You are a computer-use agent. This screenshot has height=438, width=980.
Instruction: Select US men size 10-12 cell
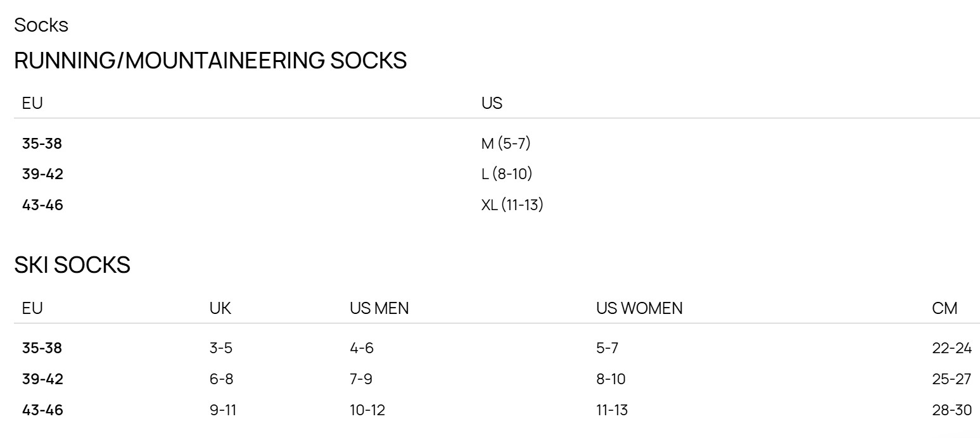(x=367, y=410)
